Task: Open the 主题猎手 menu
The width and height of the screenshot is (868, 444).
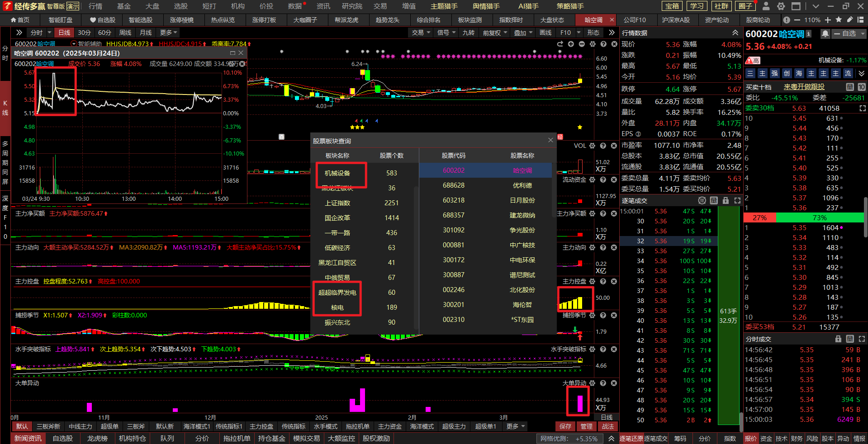Action: pyautogui.click(x=444, y=6)
